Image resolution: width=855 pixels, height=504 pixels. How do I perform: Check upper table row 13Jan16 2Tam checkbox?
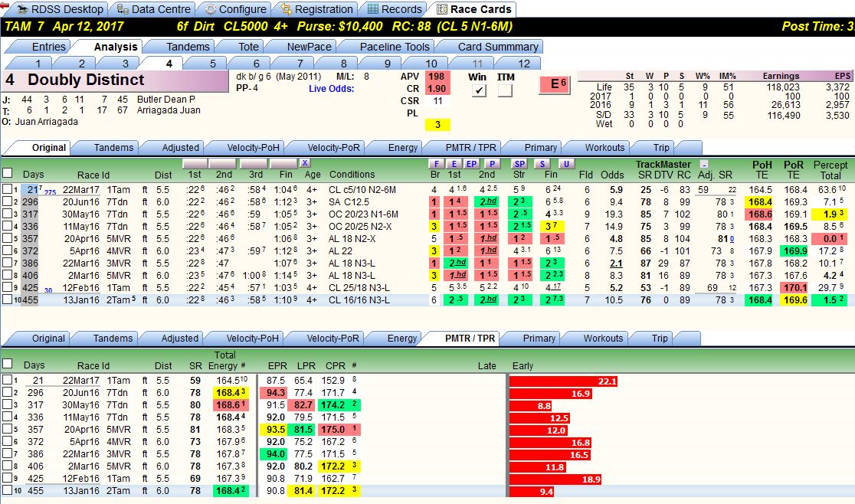tap(7, 299)
